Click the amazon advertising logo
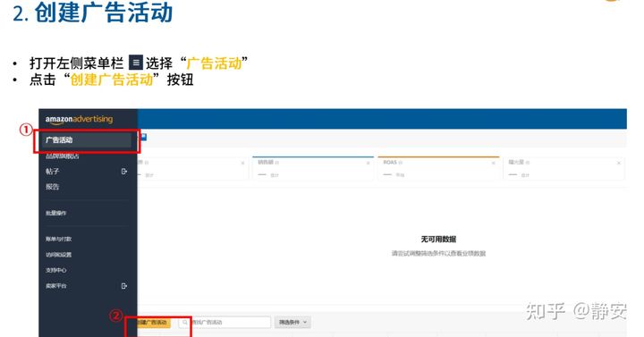This screenshot has height=337, width=644. (x=79, y=120)
